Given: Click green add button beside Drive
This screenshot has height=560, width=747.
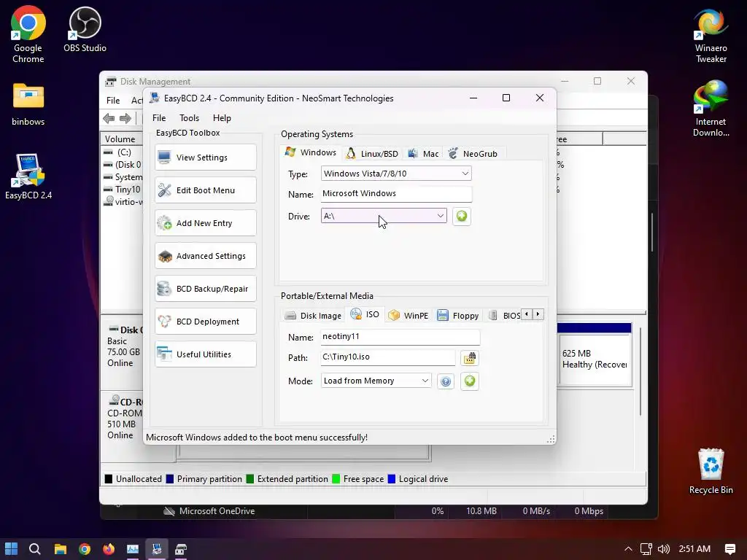Looking at the screenshot, I should [462, 216].
